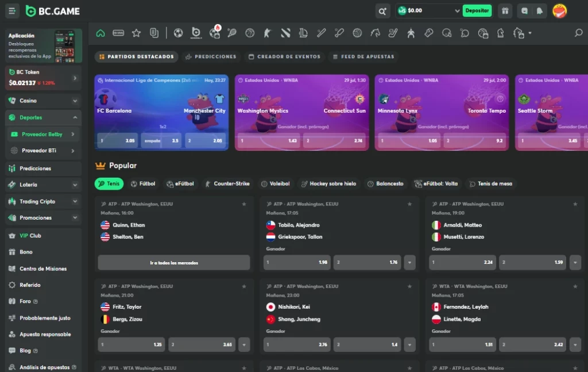Select the chess knight icon
588x372 pixels.
coord(501,33)
